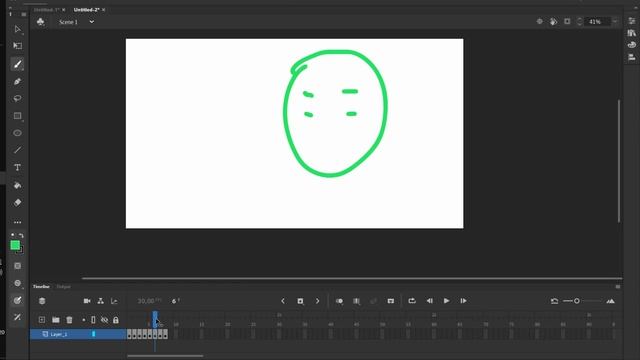Click the Zoom In mountains icon on timeline
Screen dimensions: 640x360
pyautogui.click(x=611, y=301)
